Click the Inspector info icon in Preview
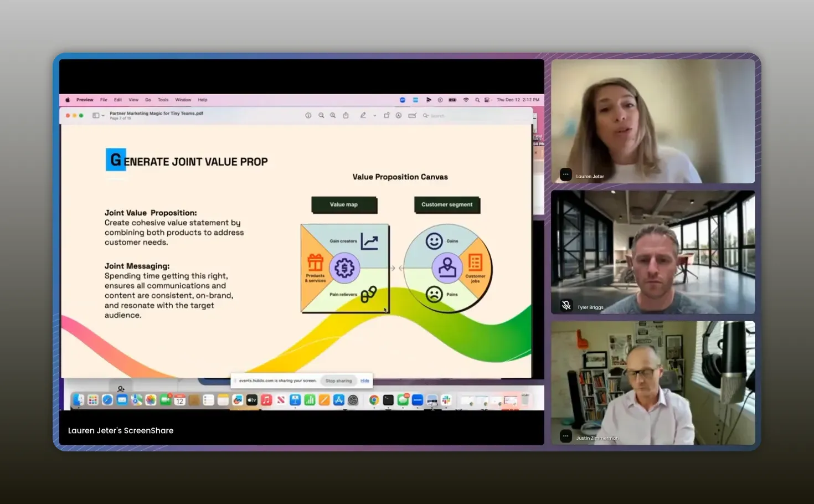Viewport: 814px width, 504px height. (308, 115)
